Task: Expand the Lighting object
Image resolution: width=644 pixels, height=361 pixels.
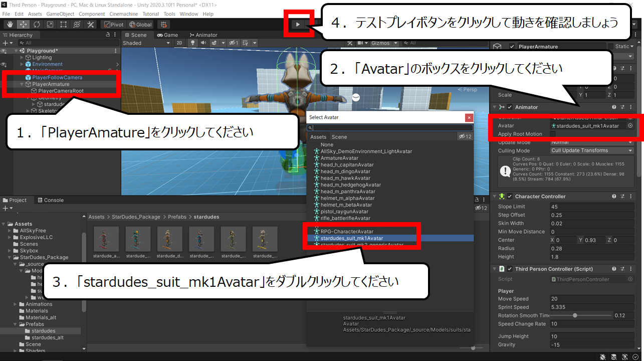Action: click(22, 58)
